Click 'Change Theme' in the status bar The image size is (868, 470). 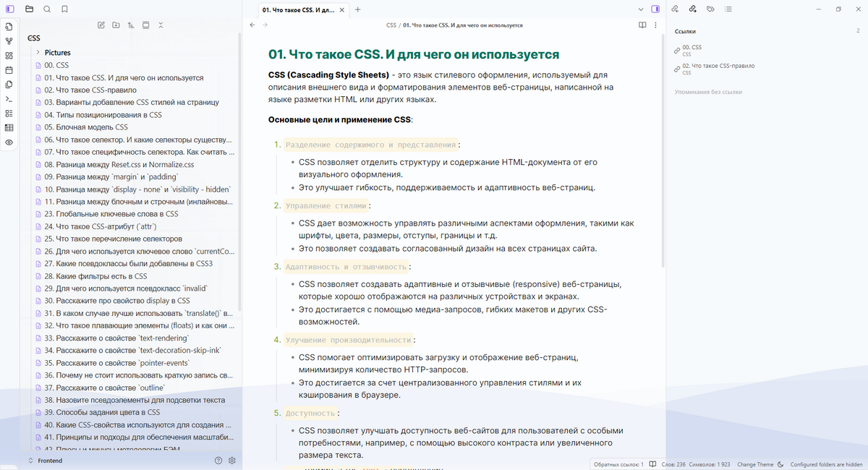pos(755,464)
